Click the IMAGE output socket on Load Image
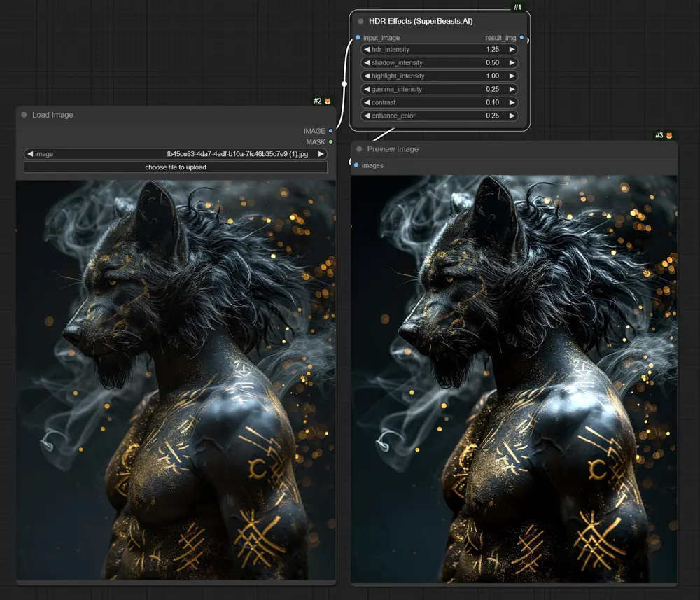This screenshot has height=600, width=700. [330, 131]
